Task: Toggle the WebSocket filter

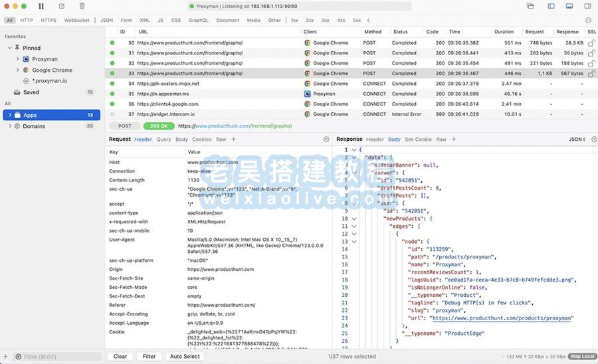Action: click(76, 20)
